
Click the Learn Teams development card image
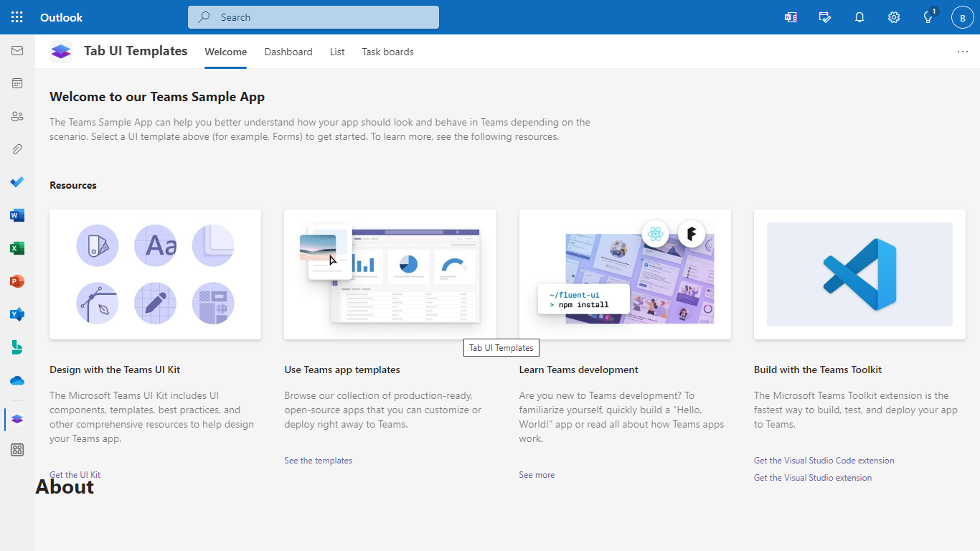pyautogui.click(x=625, y=274)
